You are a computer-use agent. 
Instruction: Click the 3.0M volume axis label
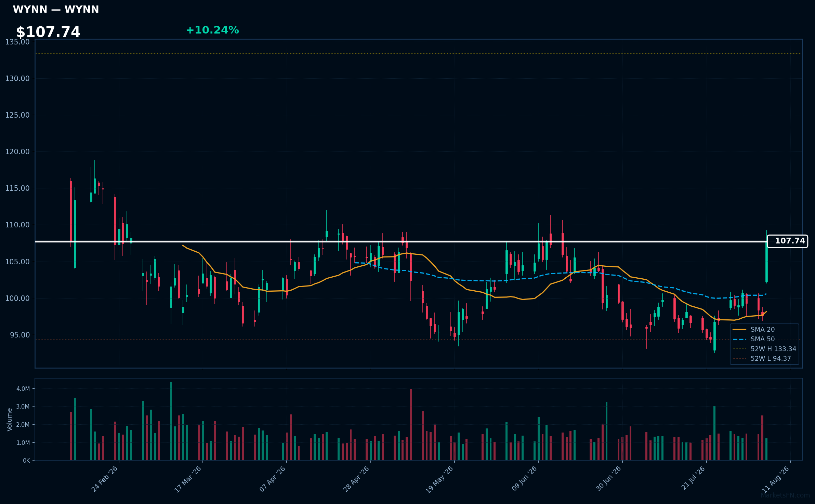[x=23, y=407]
